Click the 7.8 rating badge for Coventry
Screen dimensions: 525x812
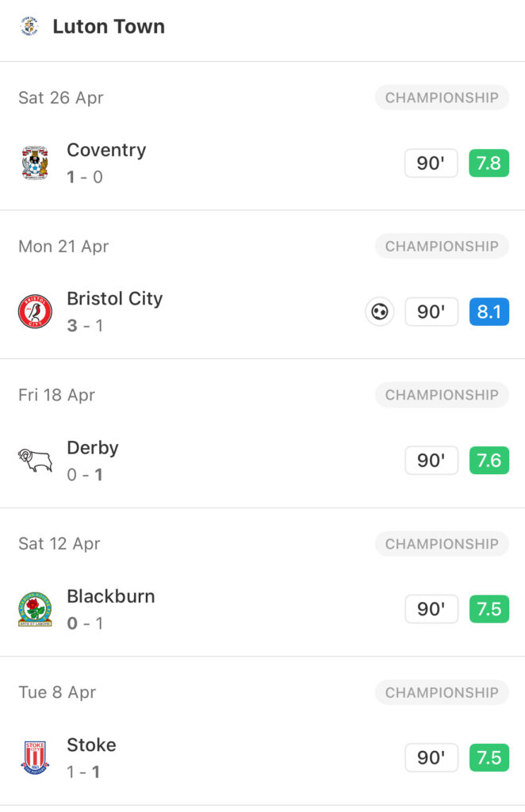click(489, 163)
